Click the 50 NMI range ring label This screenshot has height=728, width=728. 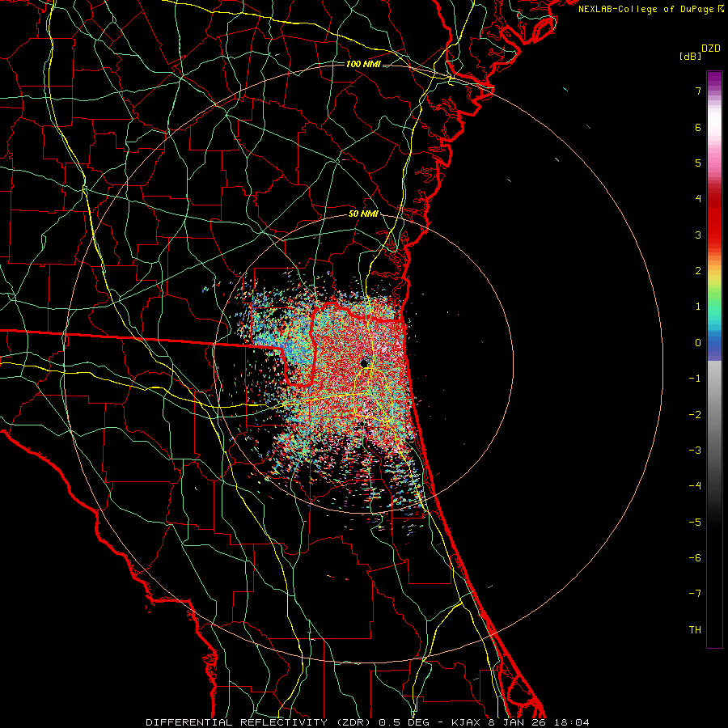(x=363, y=214)
